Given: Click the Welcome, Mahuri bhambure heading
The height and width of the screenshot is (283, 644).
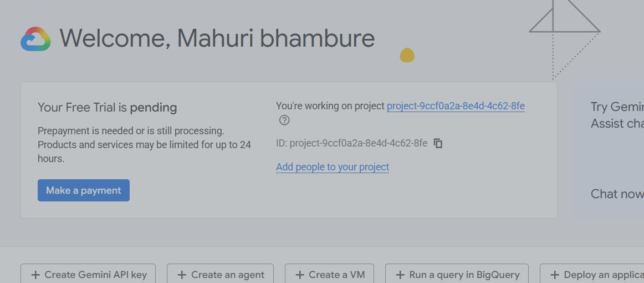Looking at the screenshot, I should tap(217, 38).
